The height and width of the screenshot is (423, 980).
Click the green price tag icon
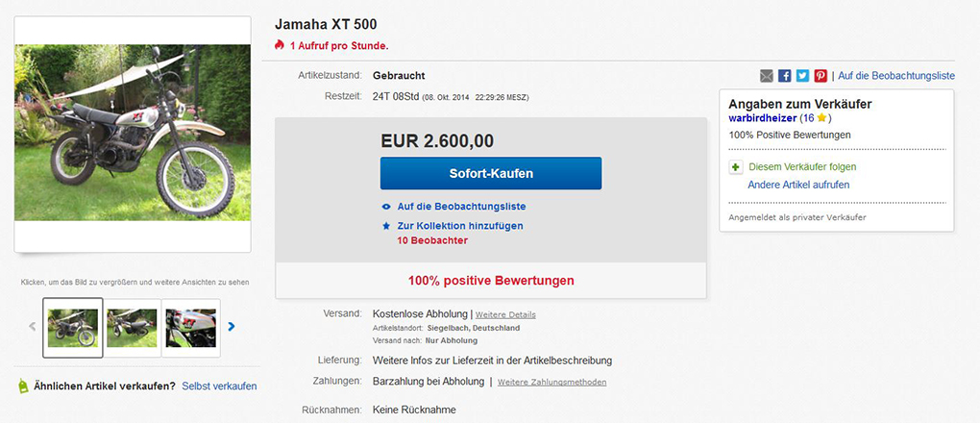pos(23,386)
